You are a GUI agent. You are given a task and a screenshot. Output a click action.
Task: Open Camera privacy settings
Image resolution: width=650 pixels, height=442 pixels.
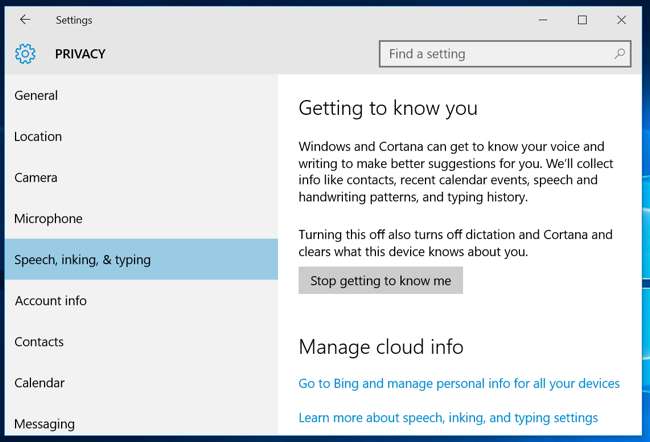coord(36,178)
